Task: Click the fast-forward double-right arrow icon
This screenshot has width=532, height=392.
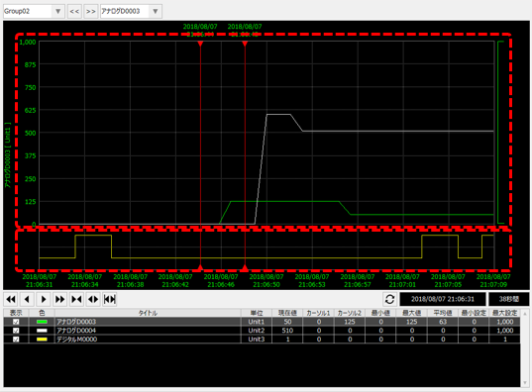Action: (59, 299)
